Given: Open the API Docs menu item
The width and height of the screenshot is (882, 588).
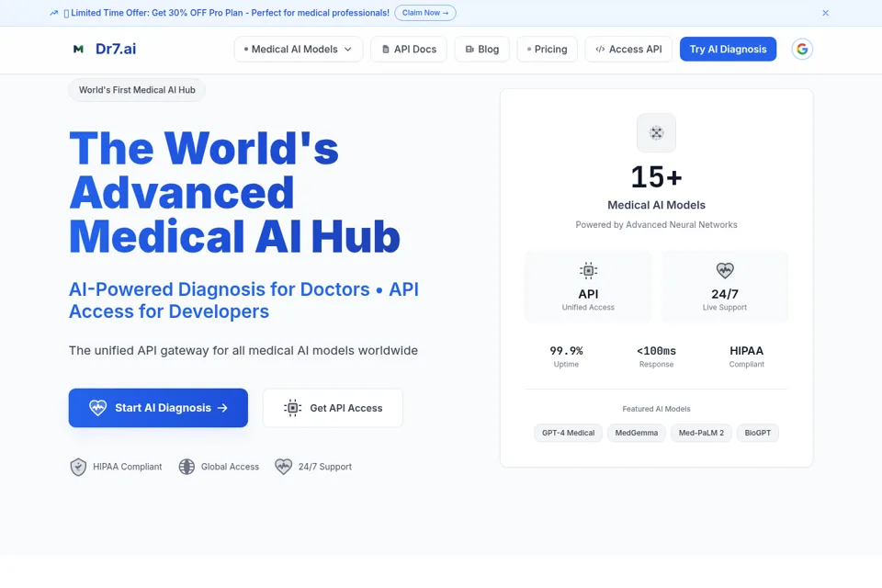Looking at the screenshot, I should pos(409,50).
